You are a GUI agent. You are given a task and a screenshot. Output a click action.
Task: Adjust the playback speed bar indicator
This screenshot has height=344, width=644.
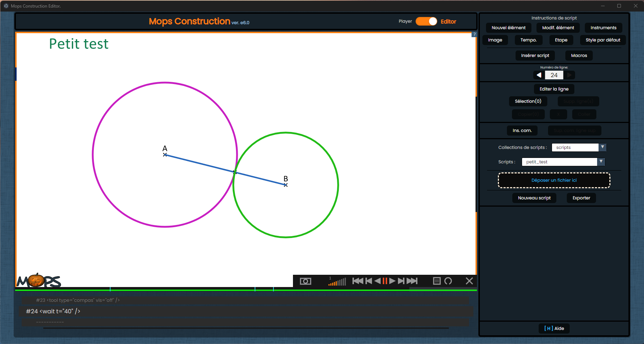337,282
